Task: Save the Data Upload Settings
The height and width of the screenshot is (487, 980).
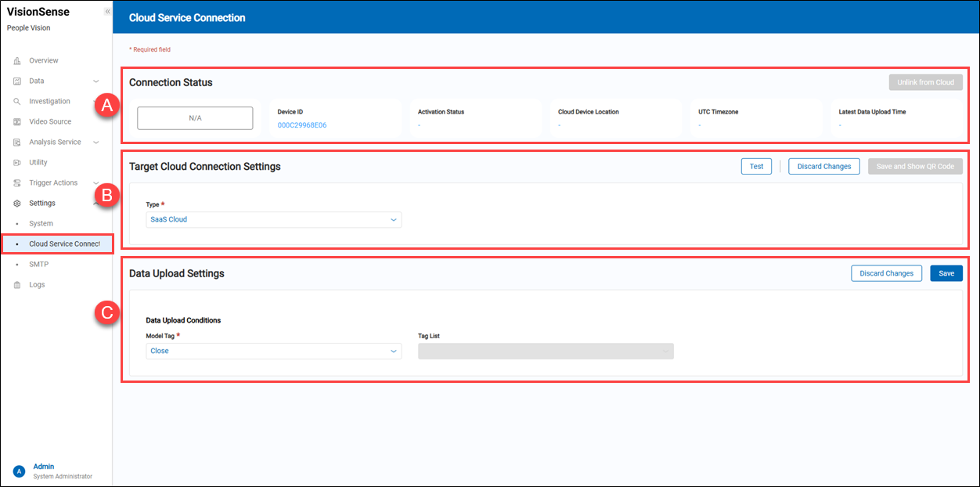Action: pyautogui.click(x=946, y=273)
